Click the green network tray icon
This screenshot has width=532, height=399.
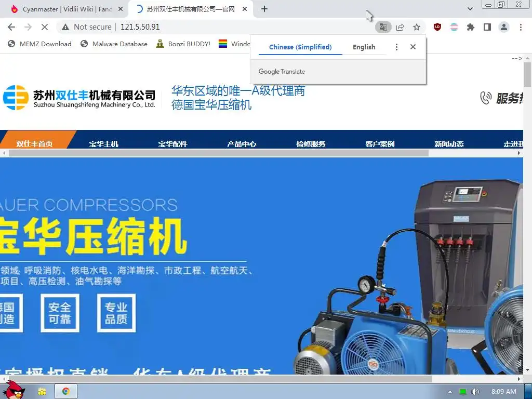tap(463, 392)
